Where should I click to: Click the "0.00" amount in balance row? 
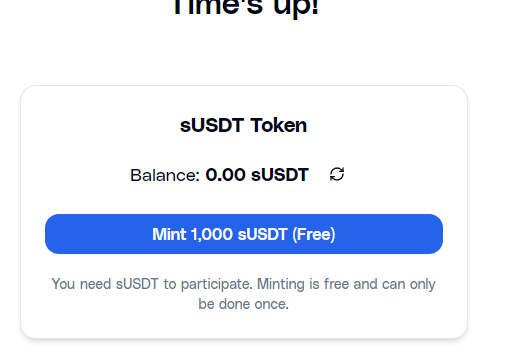click(x=225, y=175)
